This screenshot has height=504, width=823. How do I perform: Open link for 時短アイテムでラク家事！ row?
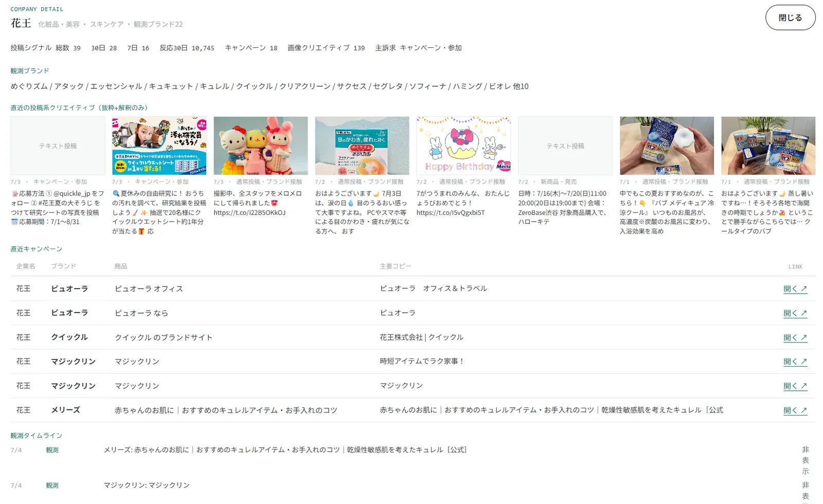795,362
